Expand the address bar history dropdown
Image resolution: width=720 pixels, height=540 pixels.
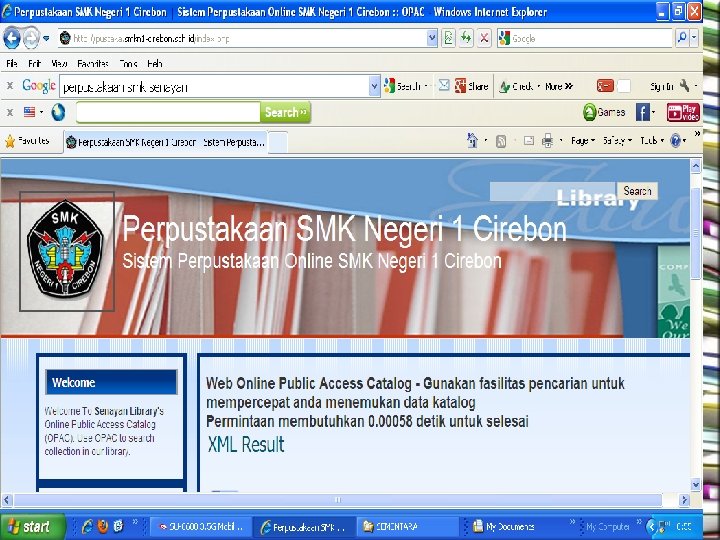432,39
